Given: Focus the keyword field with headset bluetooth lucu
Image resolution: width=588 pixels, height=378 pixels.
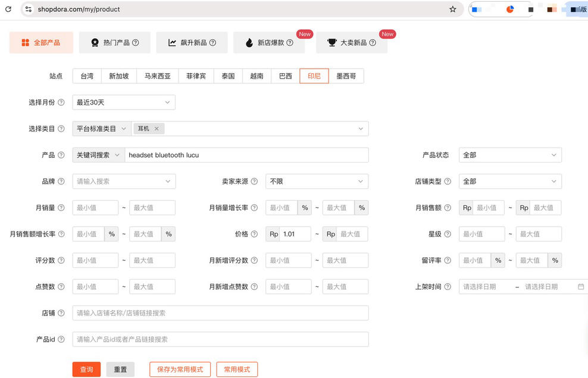Looking at the screenshot, I should (x=246, y=155).
